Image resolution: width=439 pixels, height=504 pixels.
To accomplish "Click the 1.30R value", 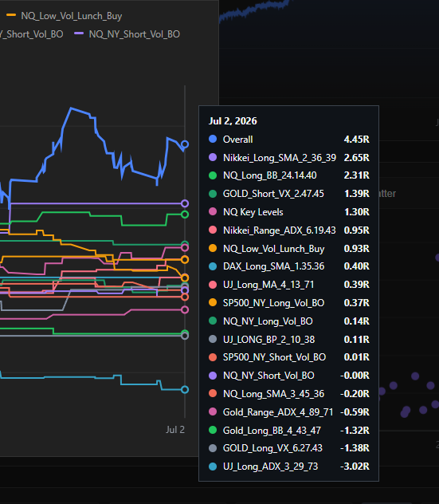I will tap(356, 212).
